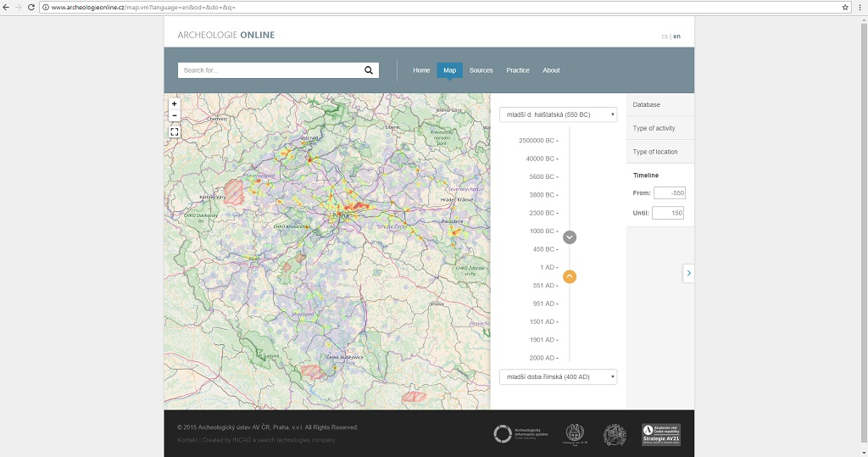Screen dimensions: 868x457
Task: Click the 951 AD timeline mark
Action: pos(545,304)
